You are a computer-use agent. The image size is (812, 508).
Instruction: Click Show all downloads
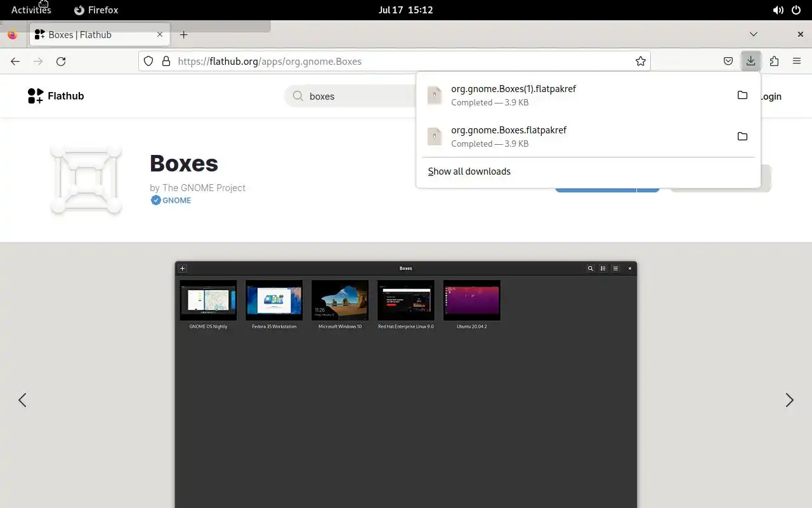pos(469,171)
